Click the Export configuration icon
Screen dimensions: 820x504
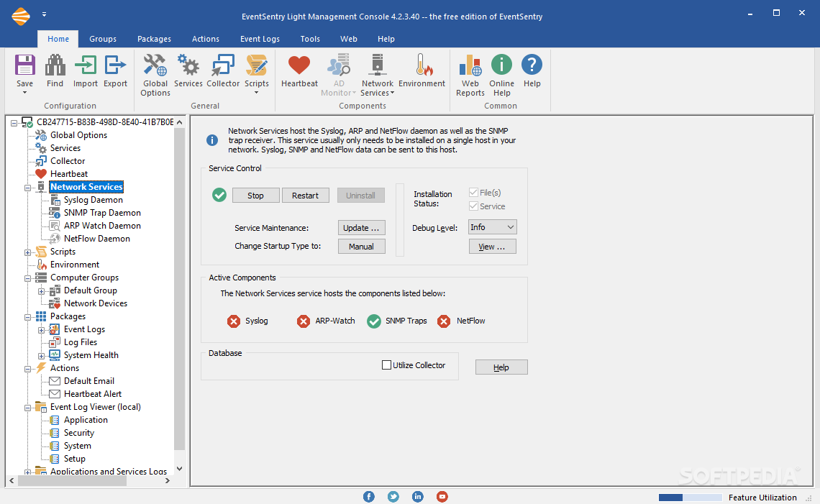pyautogui.click(x=115, y=65)
